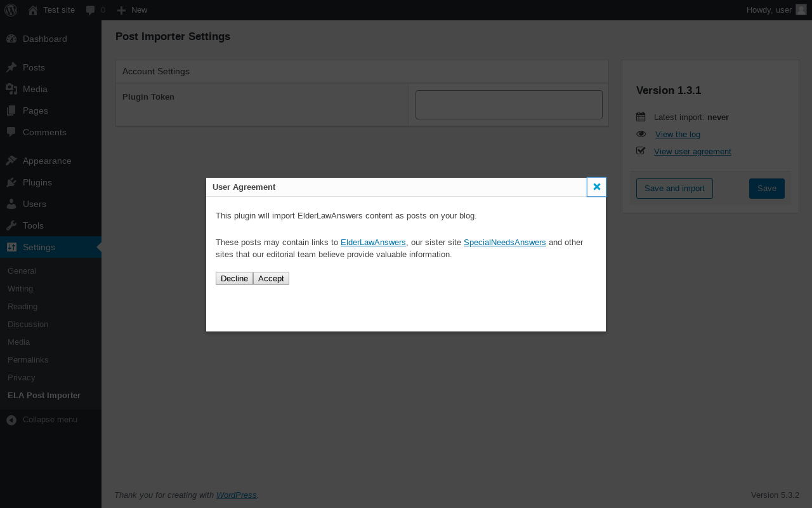Click the Dashboard gauge icon
The image size is (812, 508).
tap(11, 39)
